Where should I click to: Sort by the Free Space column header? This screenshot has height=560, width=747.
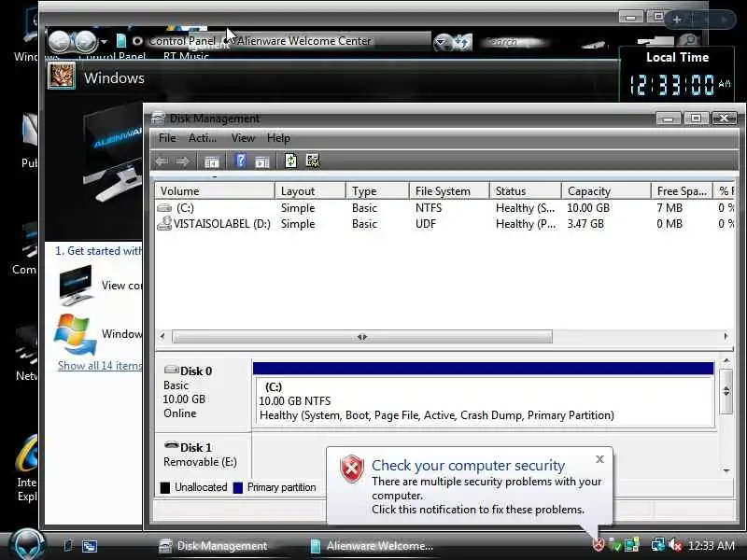pos(682,191)
